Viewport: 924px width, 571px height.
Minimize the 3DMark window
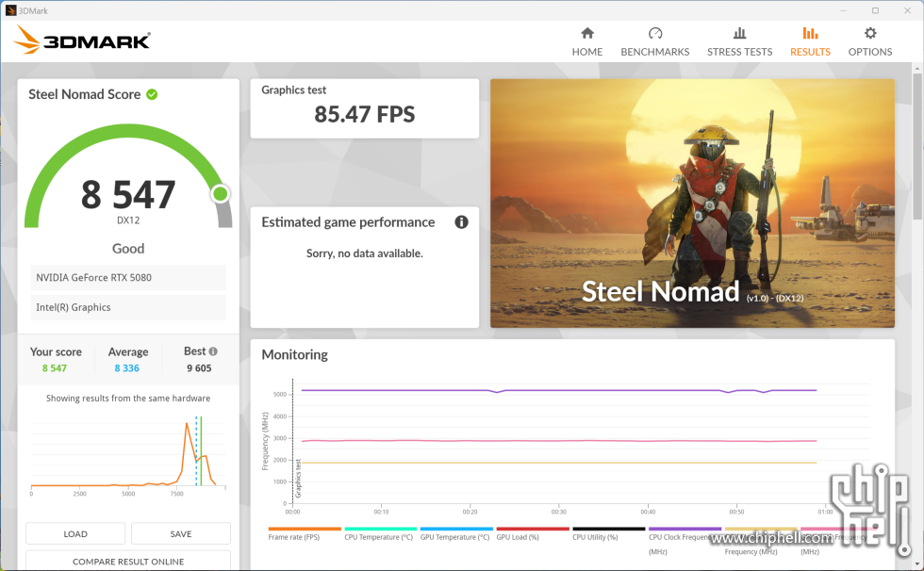point(843,10)
